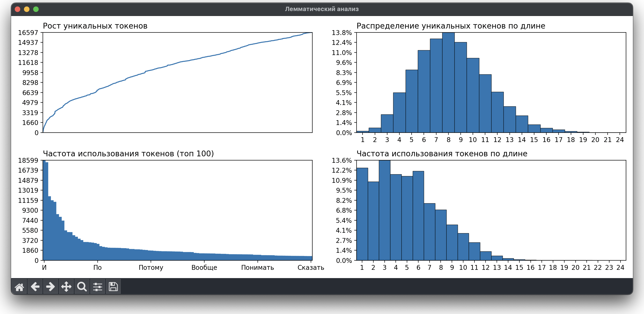Image resolution: width=644 pixels, height=314 pixels.
Task: Click the red close window button
Action: (x=18, y=9)
